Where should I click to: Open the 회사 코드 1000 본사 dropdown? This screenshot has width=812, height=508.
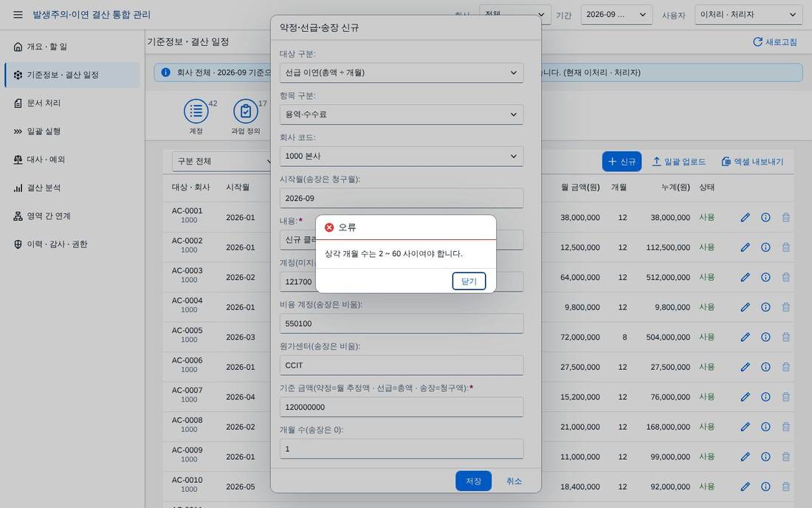[x=402, y=156]
